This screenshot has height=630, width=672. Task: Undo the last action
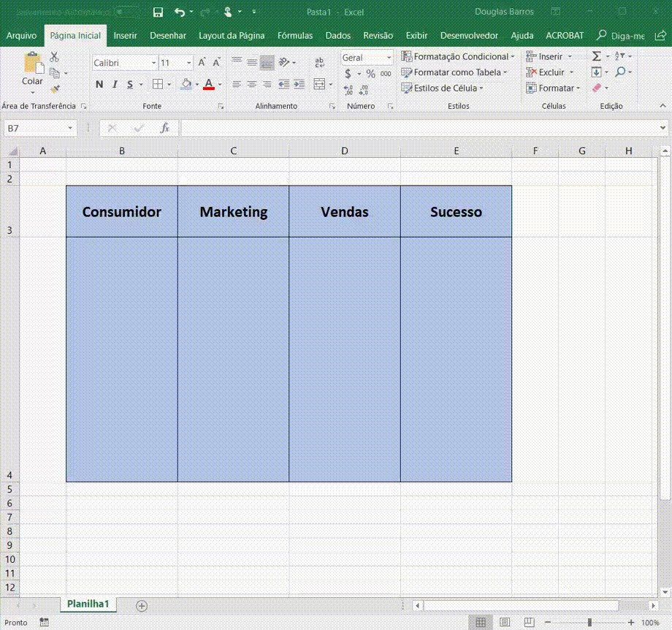click(x=180, y=12)
